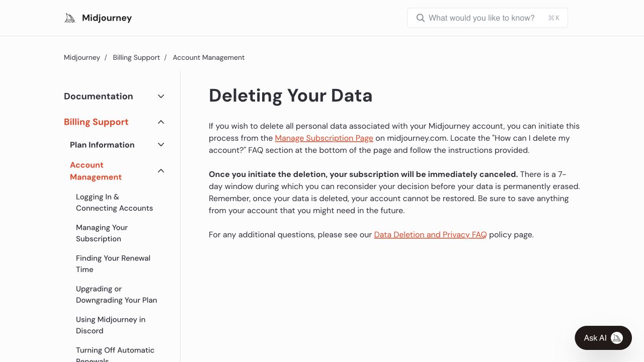Collapse the Billing Support section chevron
The image size is (644, 362).
coord(161,122)
